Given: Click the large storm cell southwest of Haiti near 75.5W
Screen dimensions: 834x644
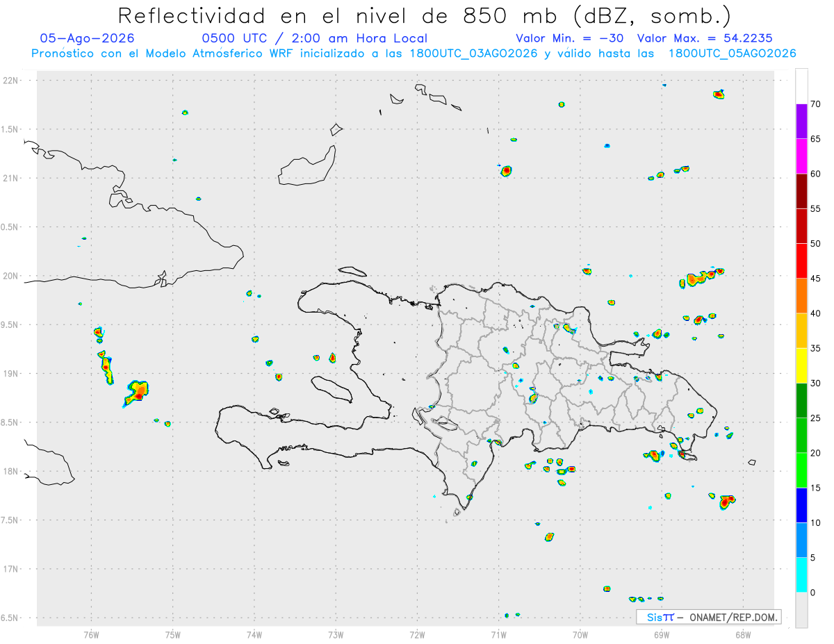Looking at the screenshot, I should coord(137,393).
